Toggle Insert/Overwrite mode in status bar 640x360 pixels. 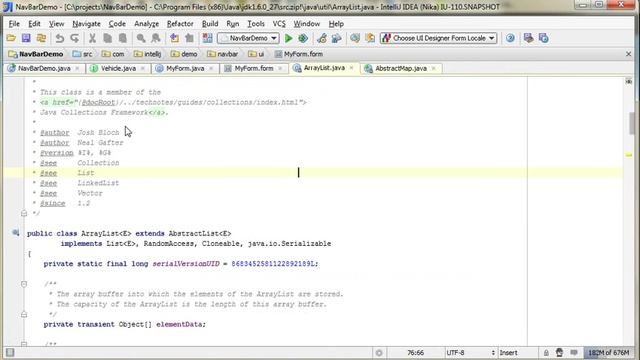(509, 353)
